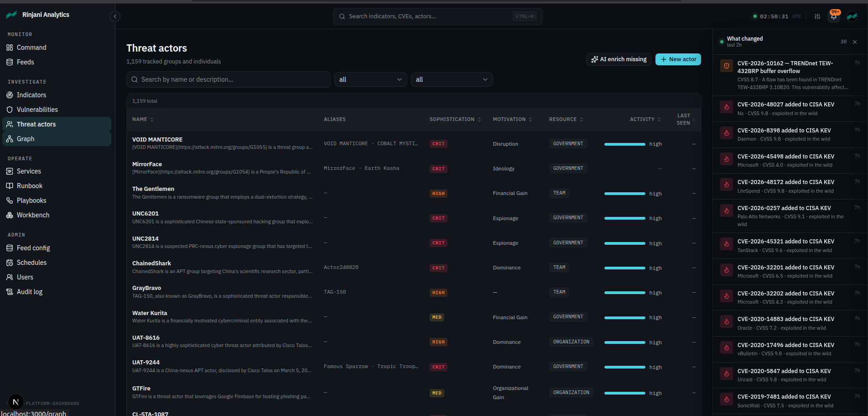Click AI enrich missing button
Viewport: 868px width, 416px height.
coord(619,59)
